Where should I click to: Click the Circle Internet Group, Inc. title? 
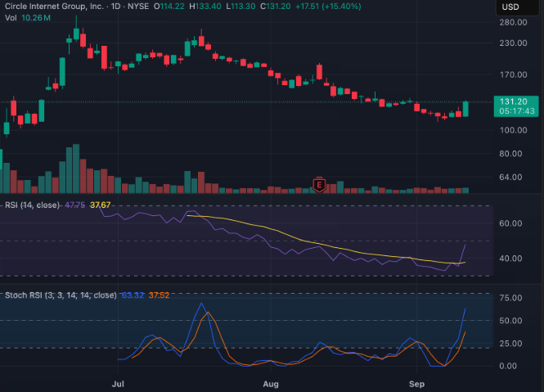(54, 7)
